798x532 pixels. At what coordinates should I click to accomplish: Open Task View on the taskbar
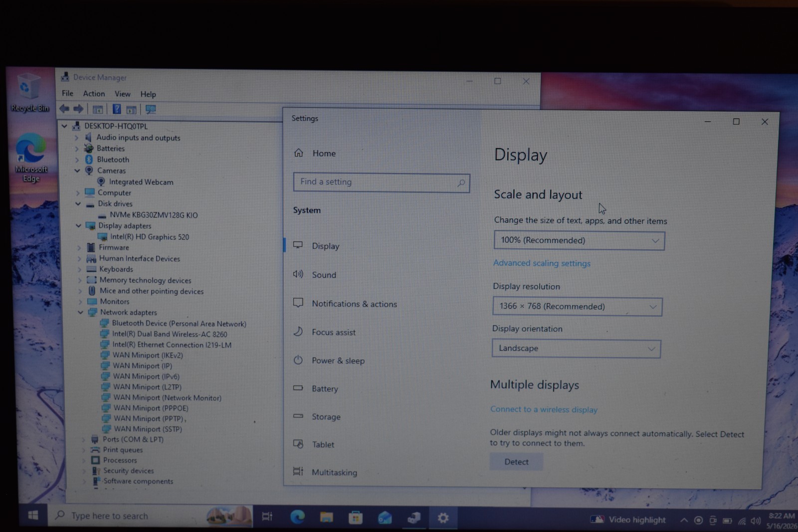point(267,517)
